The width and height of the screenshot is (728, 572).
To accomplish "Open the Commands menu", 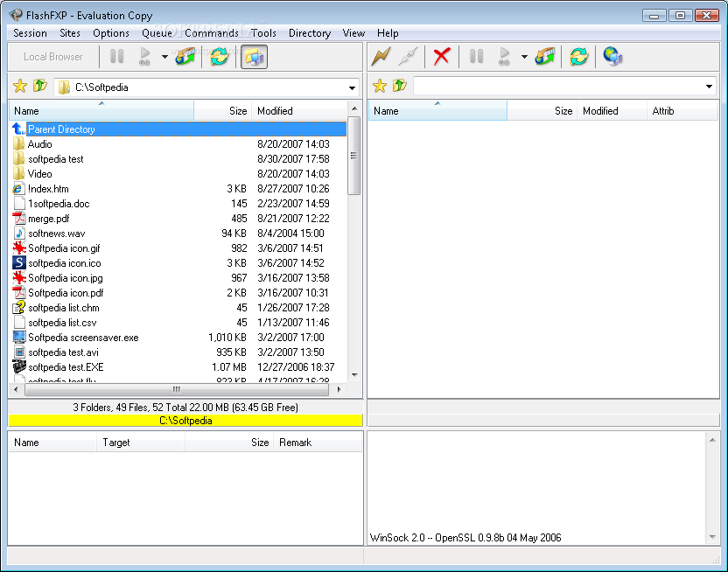I will (x=212, y=33).
